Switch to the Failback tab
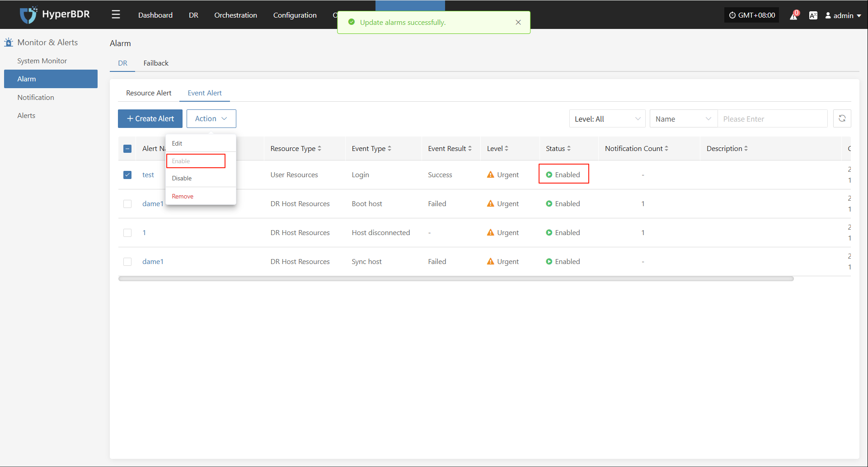The width and height of the screenshot is (868, 467). click(x=156, y=63)
